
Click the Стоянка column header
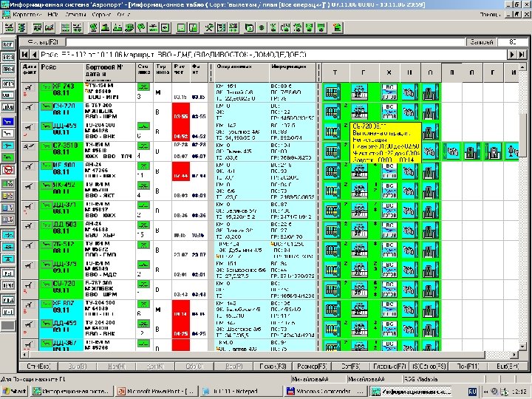(x=144, y=72)
